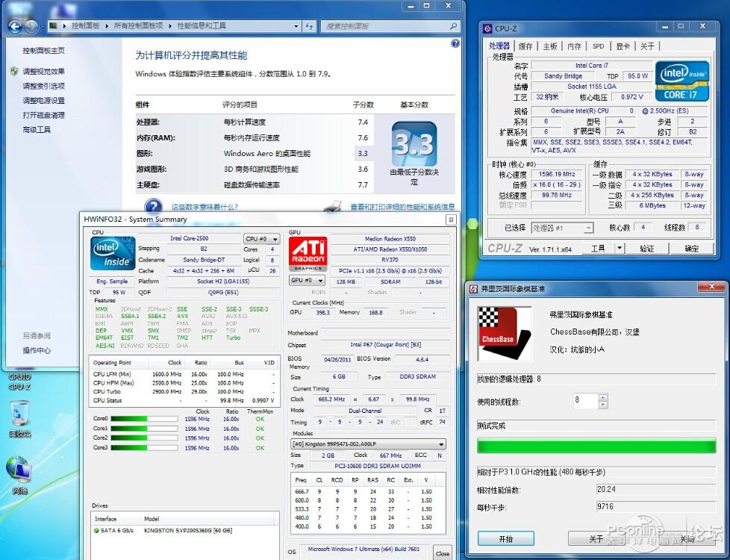
Task: Open the 操作中心 sidebar link
Action: [x=37, y=350]
